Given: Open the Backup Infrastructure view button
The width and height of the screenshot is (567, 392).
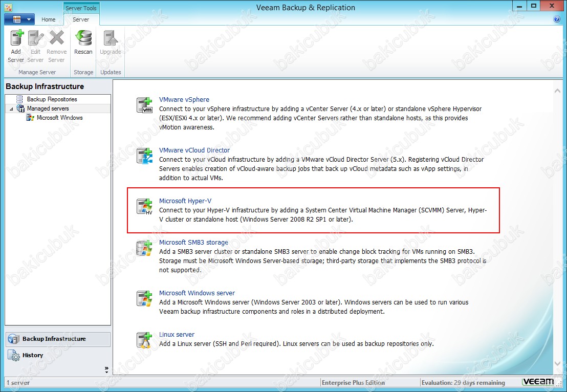Looking at the screenshot, I should [58, 339].
